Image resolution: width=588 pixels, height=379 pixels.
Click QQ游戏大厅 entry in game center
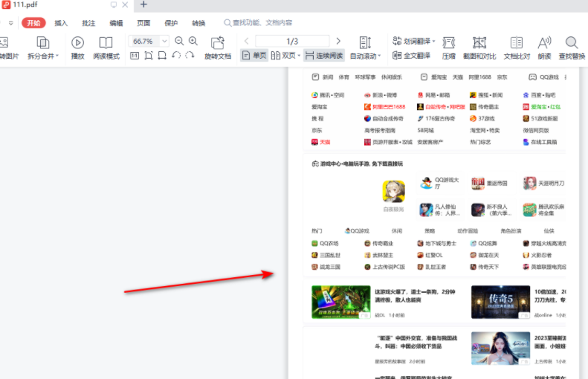[x=440, y=184]
